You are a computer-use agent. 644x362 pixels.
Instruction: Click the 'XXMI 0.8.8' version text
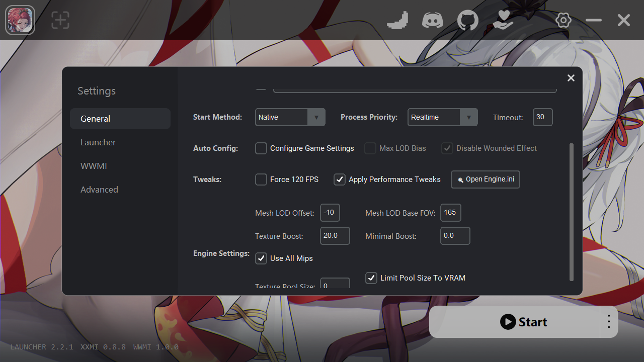pyautogui.click(x=103, y=347)
